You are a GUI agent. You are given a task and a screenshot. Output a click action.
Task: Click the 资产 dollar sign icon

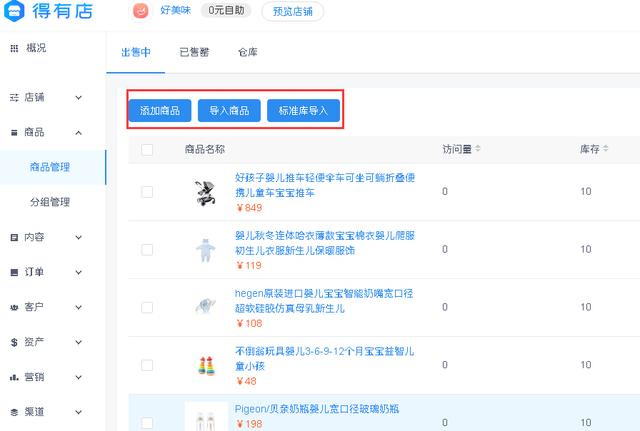click(14, 342)
